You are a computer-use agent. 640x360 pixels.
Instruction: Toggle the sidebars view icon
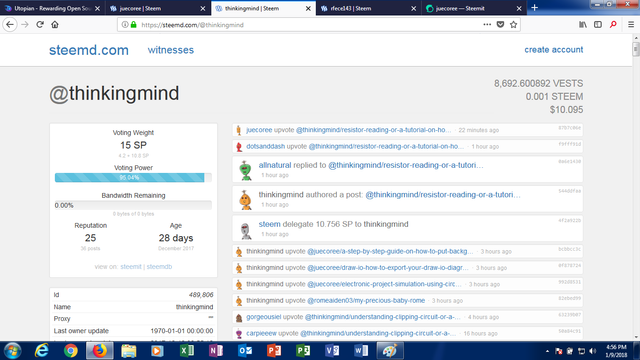tap(598, 24)
